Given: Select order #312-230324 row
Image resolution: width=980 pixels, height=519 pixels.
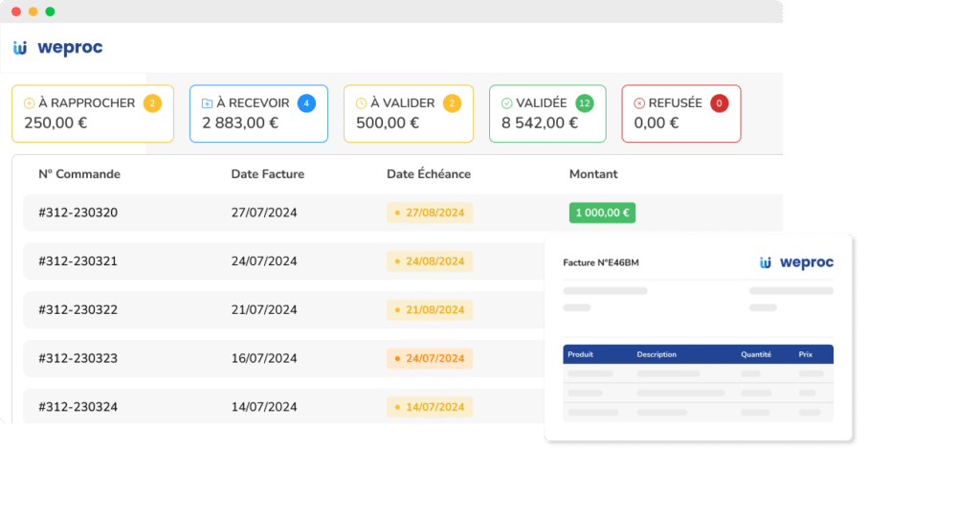Looking at the screenshot, I should pos(78,407).
